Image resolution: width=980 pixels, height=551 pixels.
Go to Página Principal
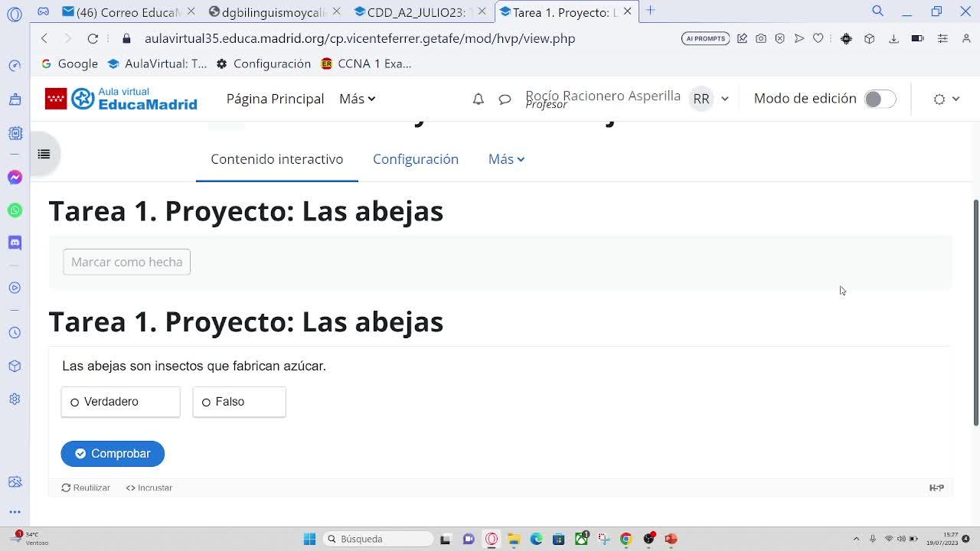point(275,99)
